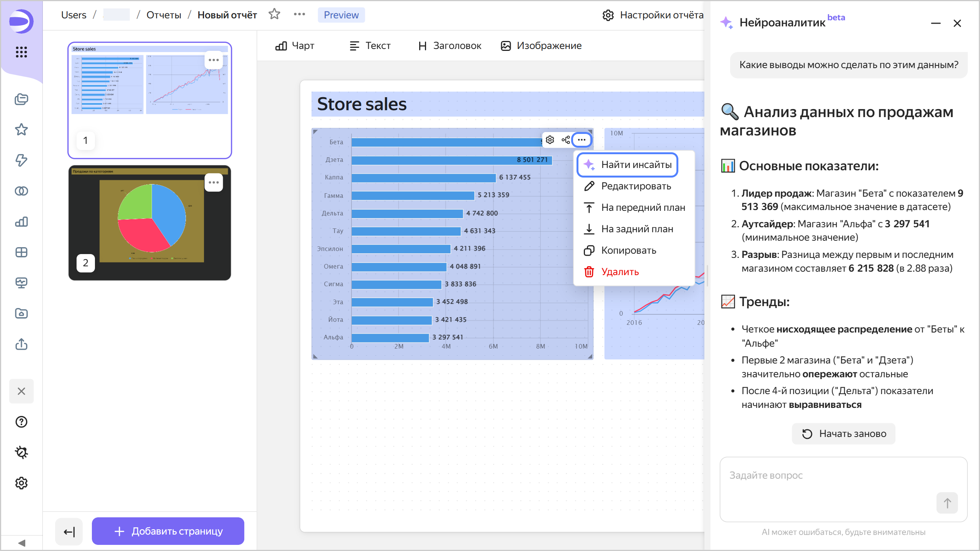Open chart settings gear on bar chart
Screen dimensions: 980x551
(x=550, y=140)
